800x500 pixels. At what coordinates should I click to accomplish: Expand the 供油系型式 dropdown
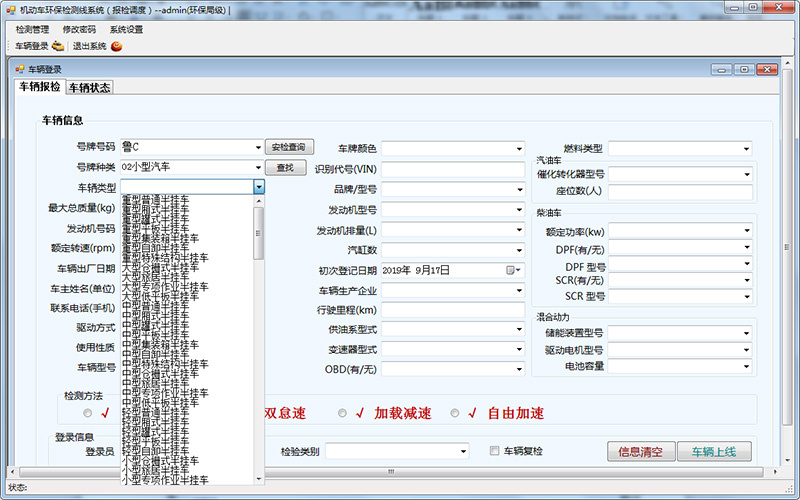pyautogui.click(x=519, y=329)
